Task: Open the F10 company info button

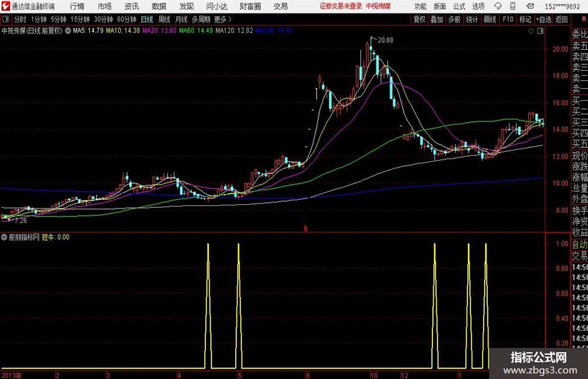Action: (x=508, y=19)
